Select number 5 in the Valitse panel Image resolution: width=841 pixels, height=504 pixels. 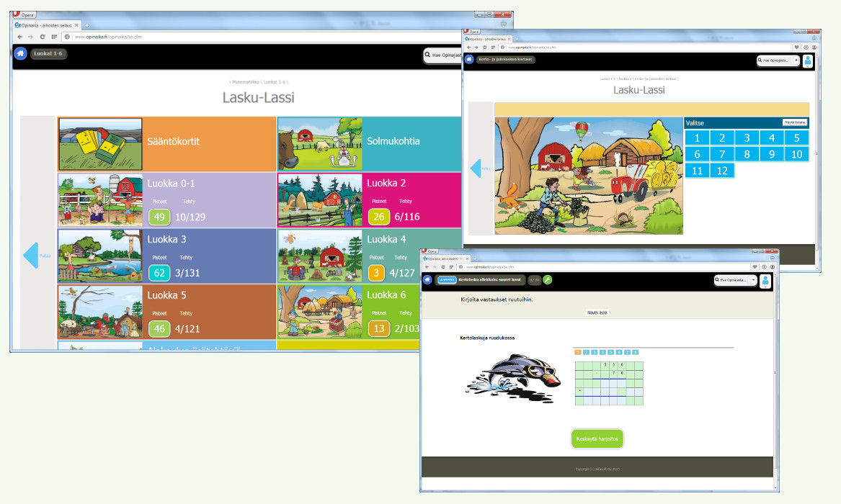tap(796, 138)
